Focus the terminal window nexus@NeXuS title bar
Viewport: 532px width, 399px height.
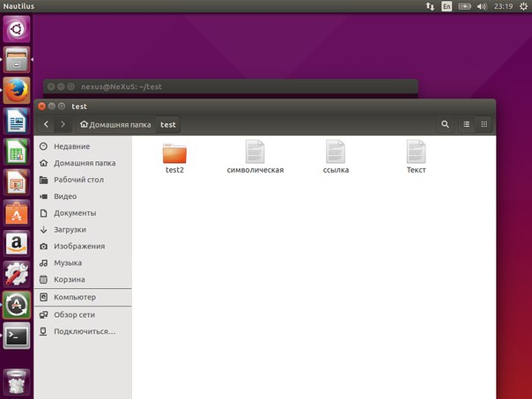point(231,86)
